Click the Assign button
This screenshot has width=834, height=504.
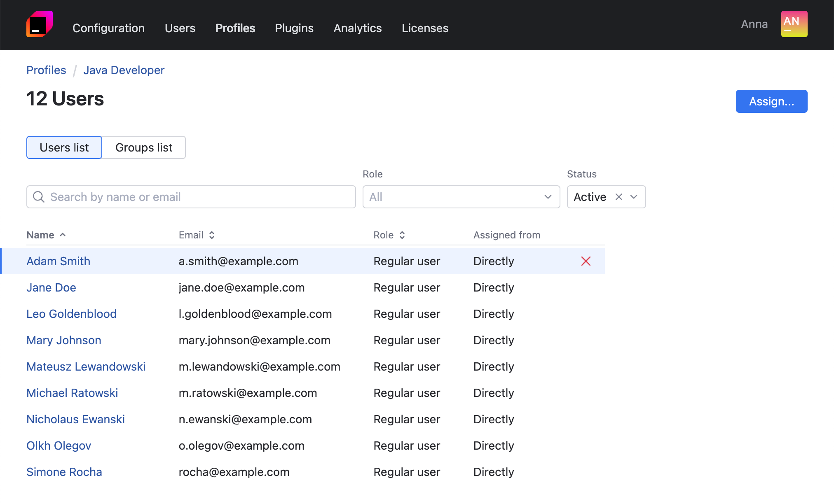pos(771,101)
